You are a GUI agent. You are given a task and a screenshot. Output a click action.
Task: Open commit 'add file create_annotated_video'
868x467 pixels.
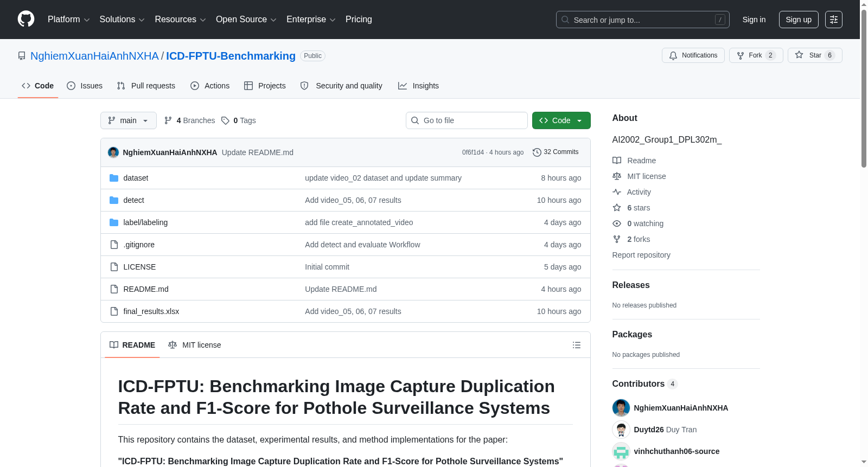click(x=359, y=222)
